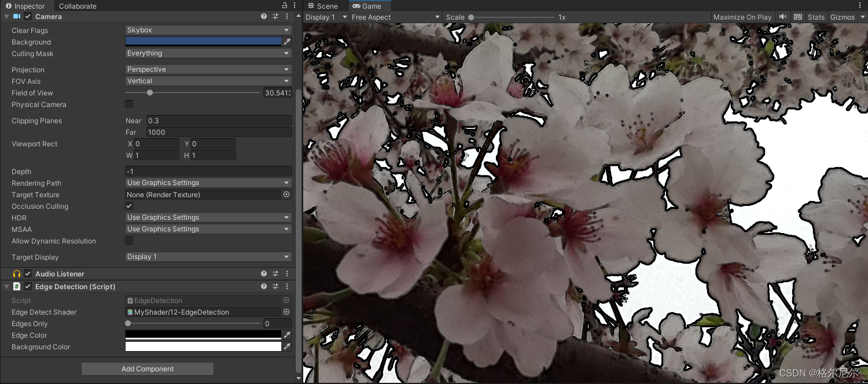Click Maximize On Play
This screenshot has width=868, height=384.
coord(742,17)
